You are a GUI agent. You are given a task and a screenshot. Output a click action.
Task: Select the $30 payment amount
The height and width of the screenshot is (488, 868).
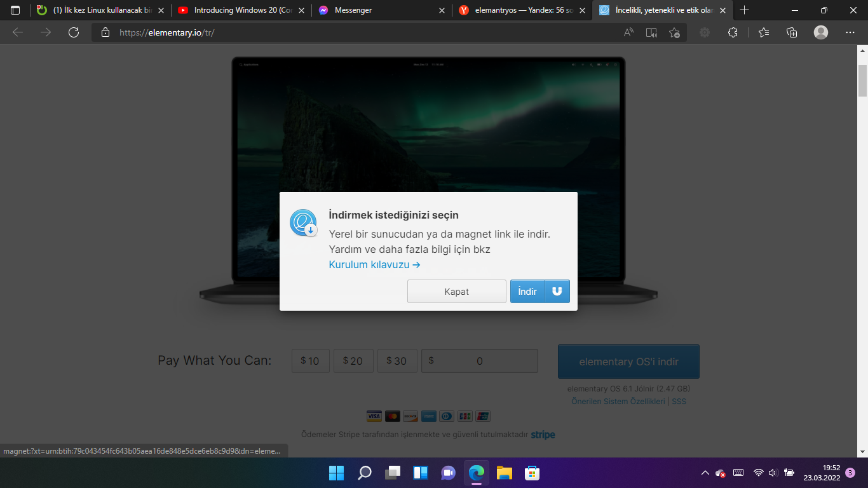[x=397, y=361]
